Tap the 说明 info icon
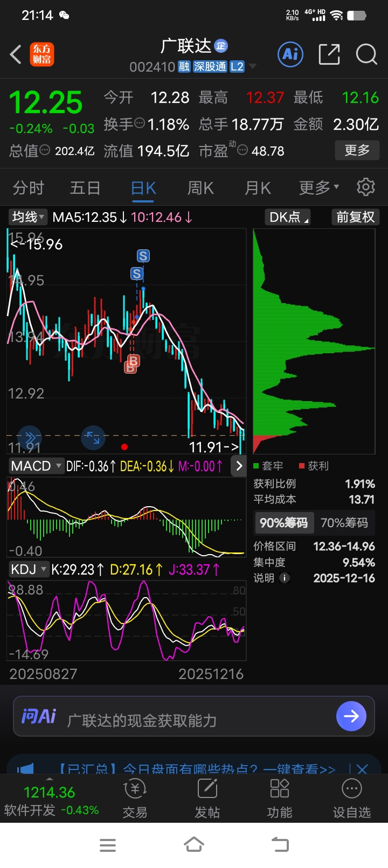Image resolution: width=388 pixels, height=868 pixels. tap(285, 578)
